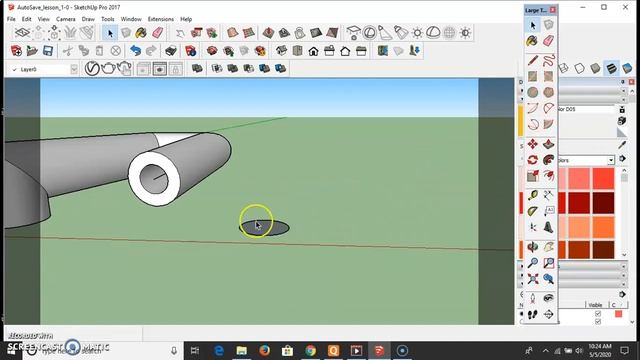Open the Extensions menu
Screen dimensions: 640x360
coord(160,19)
